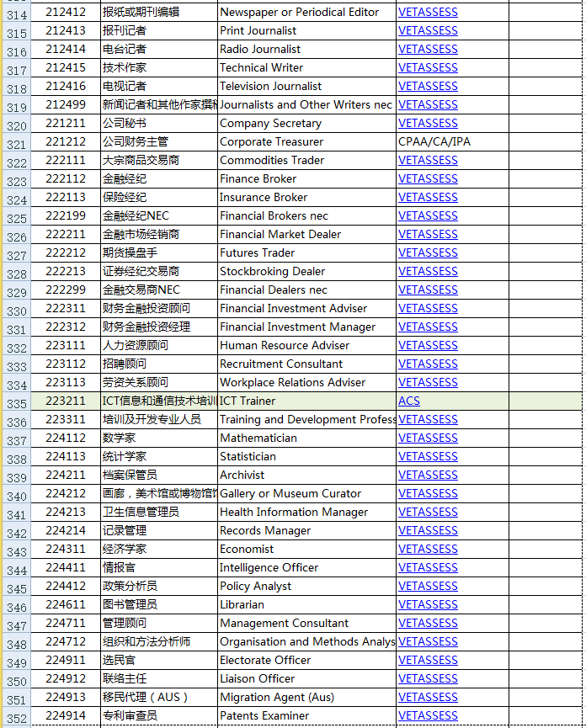Select the Chinese cell '专利审查员'
The height and width of the screenshot is (728, 586).
coord(159,716)
